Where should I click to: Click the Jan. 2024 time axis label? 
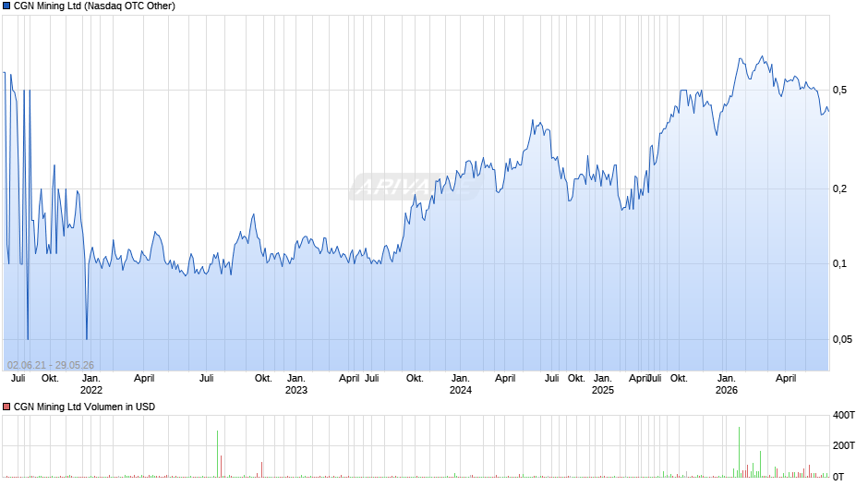point(461,384)
